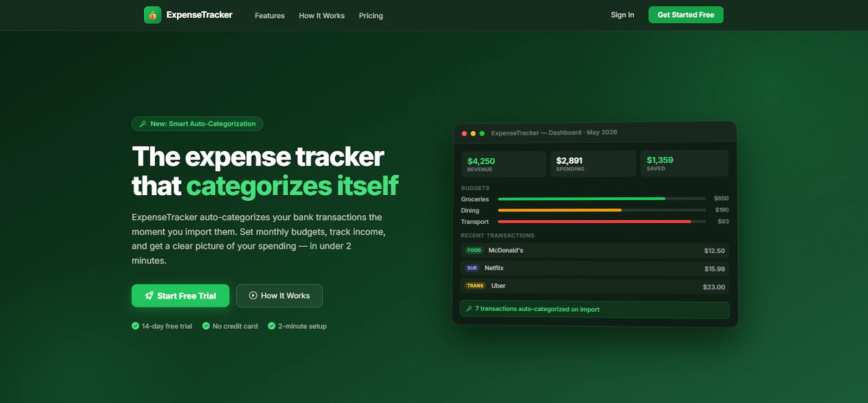The width and height of the screenshot is (868, 403).
Task: Click the wand icon in auto-categorized banner
Action: pyautogui.click(x=469, y=309)
